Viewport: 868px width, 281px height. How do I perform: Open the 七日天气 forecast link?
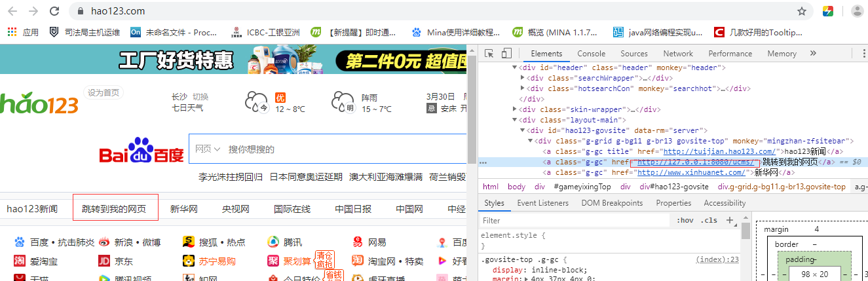point(187,109)
